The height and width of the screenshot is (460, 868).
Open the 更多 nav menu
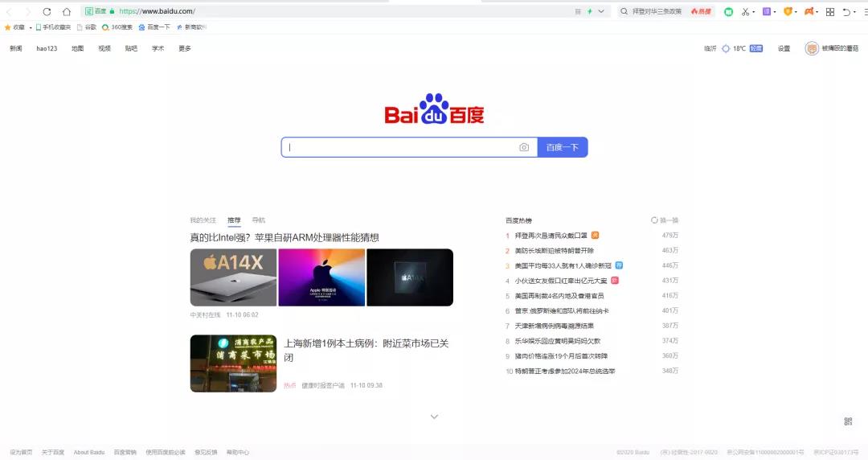click(185, 49)
